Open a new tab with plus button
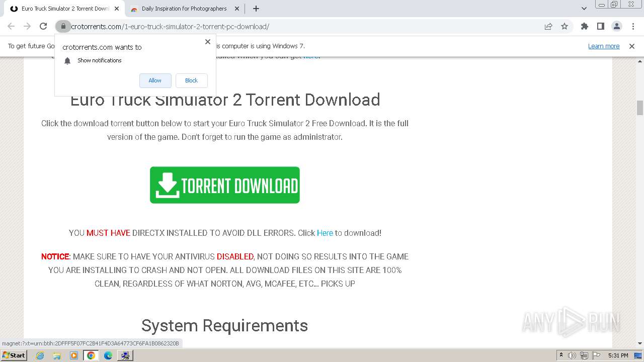Screen dimensions: 644x362 pyautogui.click(x=256, y=9)
